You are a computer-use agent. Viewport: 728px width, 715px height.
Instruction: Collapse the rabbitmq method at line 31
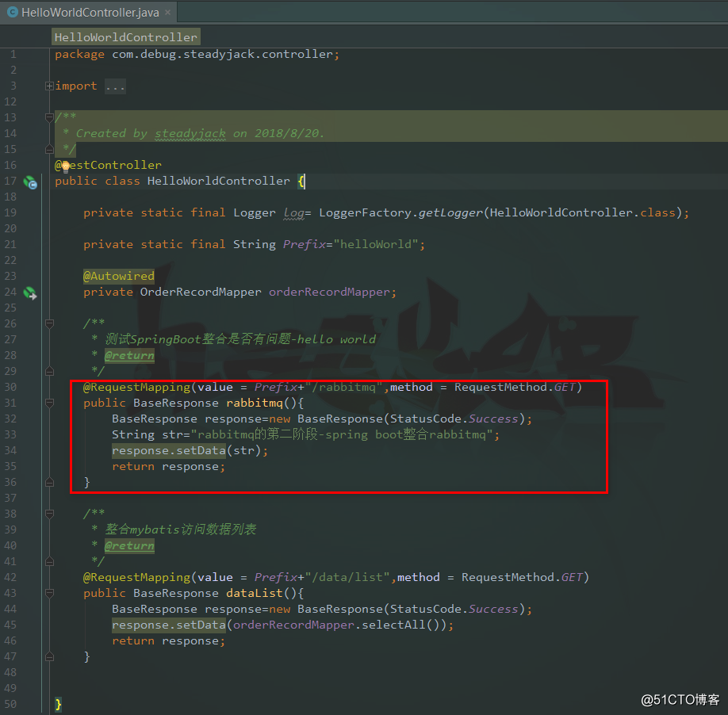[x=49, y=403]
